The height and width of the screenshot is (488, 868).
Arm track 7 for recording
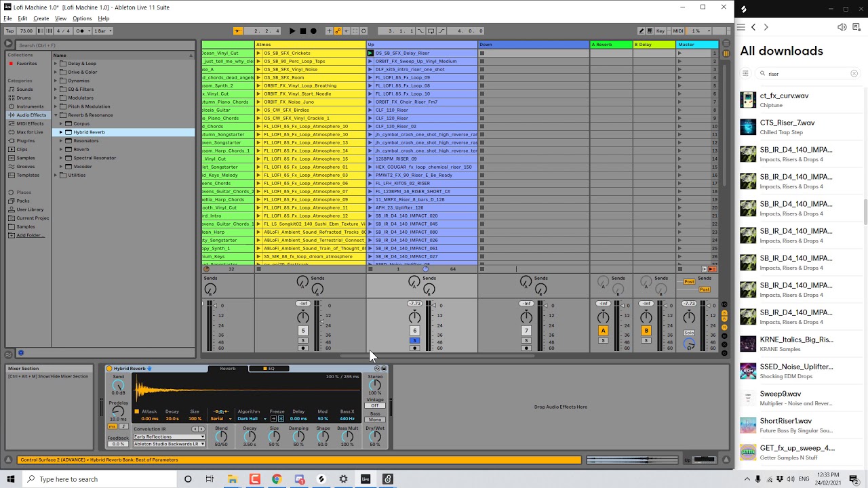526,348
